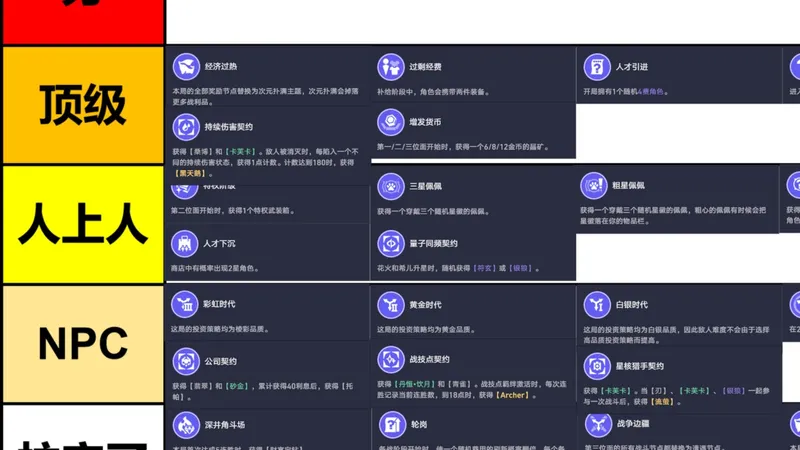
Task: Click the 战争边疆 crossed-swords icon
Action: [x=597, y=423]
